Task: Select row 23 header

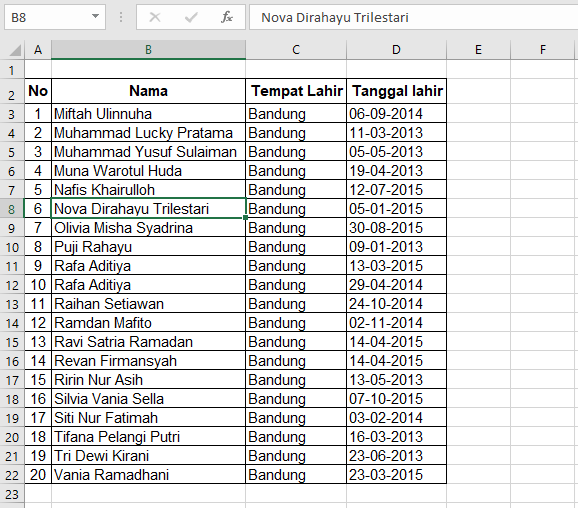Action: click(12, 494)
